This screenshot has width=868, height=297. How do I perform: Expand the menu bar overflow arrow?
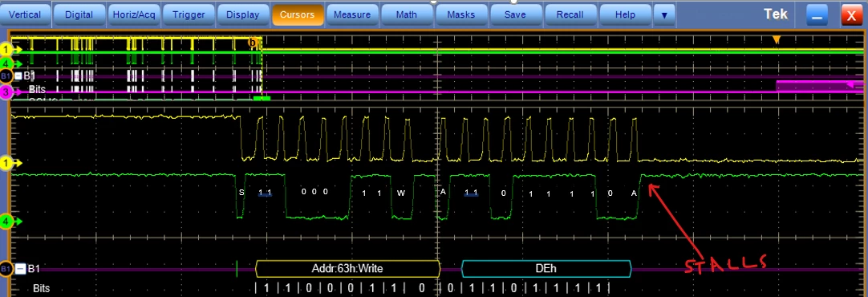(664, 15)
